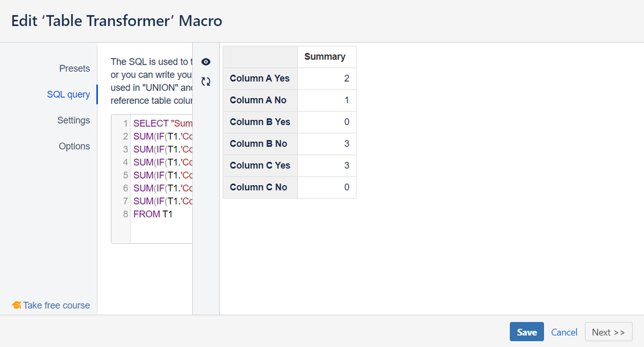Select the Column C Yes row header
Screen dimensions: 644x347
coord(260,165)
